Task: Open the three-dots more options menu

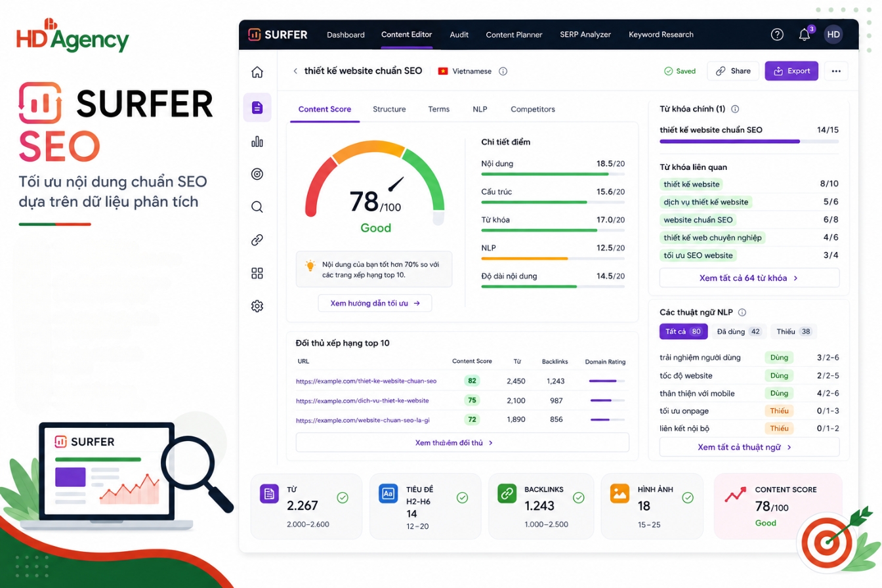Action: coord(835,71)
